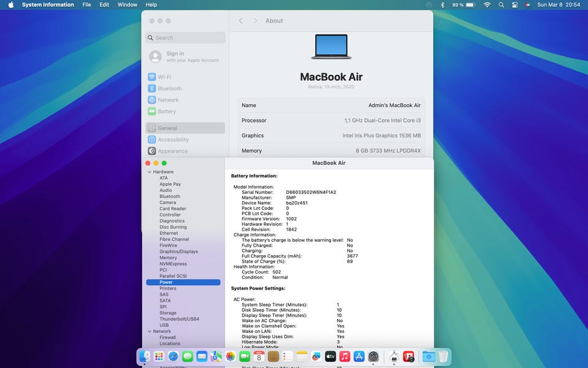Viewport: 588px width, 368px height.
Task: Open the Apple menu
Action: [x=11, y=5]
